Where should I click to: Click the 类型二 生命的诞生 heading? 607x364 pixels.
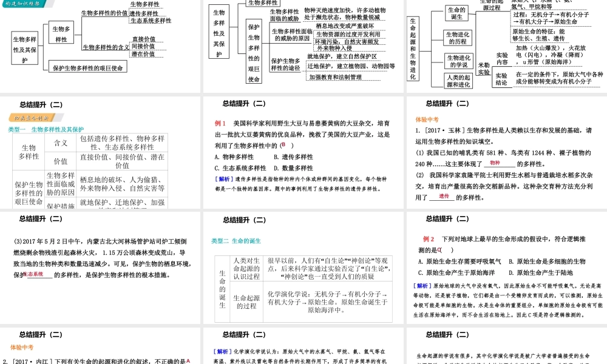click(x=236, y=241)
